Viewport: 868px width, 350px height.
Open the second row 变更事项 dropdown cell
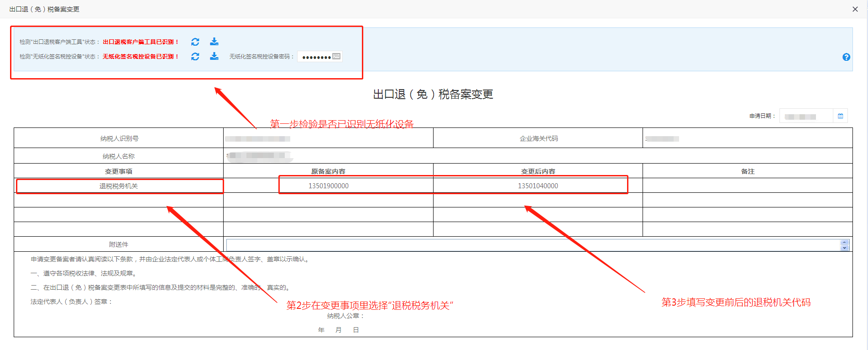119,200
